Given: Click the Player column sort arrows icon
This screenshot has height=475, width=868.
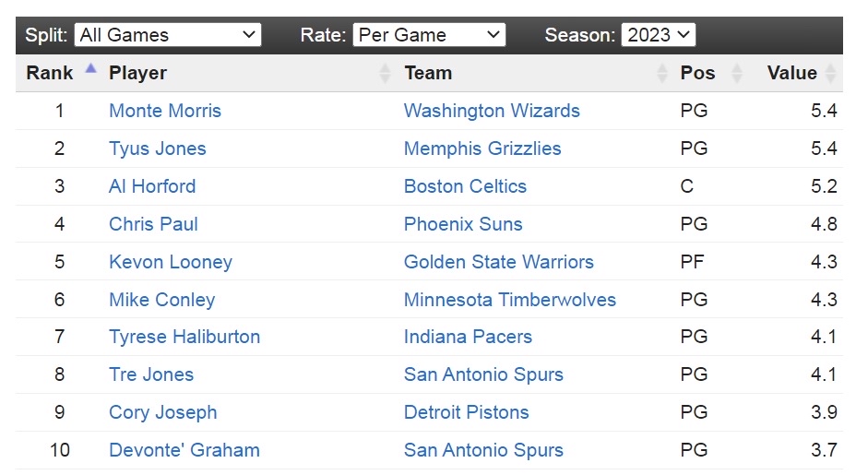Looking at the screenshot, I should [385, 73].
